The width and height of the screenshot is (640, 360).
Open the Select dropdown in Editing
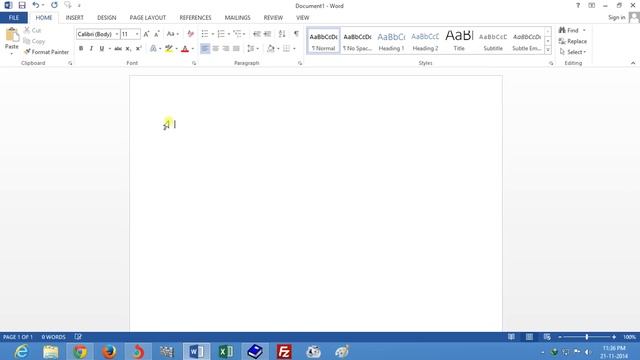573,52
